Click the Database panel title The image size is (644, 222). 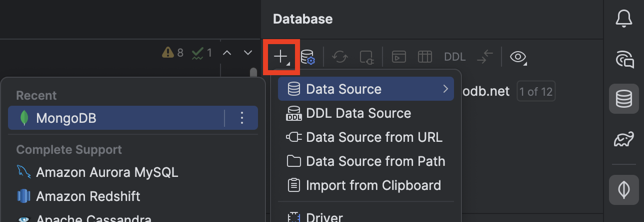tap(302, 19)
